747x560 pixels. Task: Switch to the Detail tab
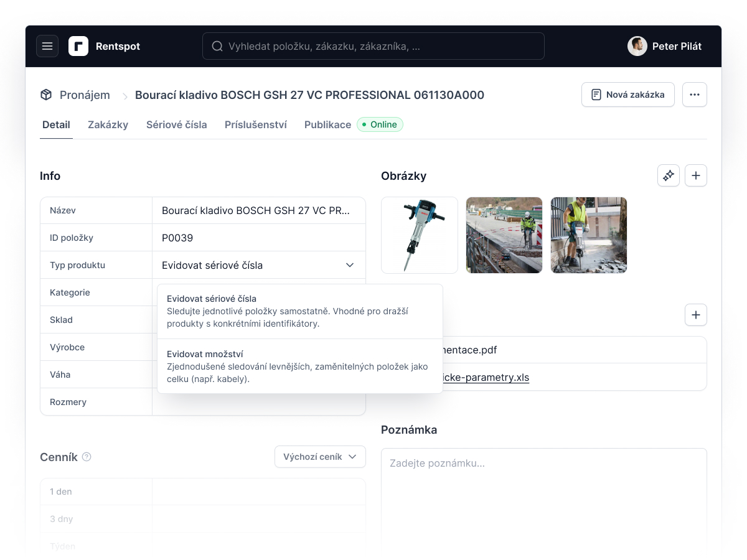tap(56, 124)
